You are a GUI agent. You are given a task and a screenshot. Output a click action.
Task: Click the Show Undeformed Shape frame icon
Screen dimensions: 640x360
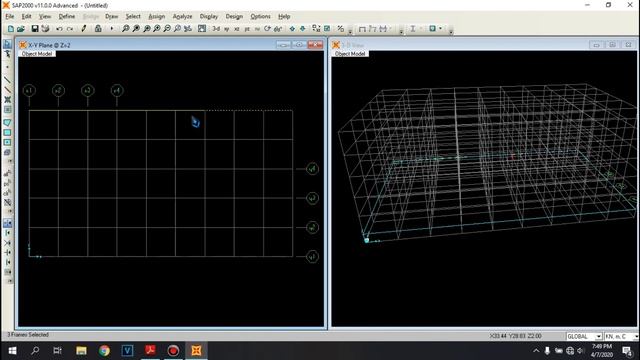coord(362,29)
